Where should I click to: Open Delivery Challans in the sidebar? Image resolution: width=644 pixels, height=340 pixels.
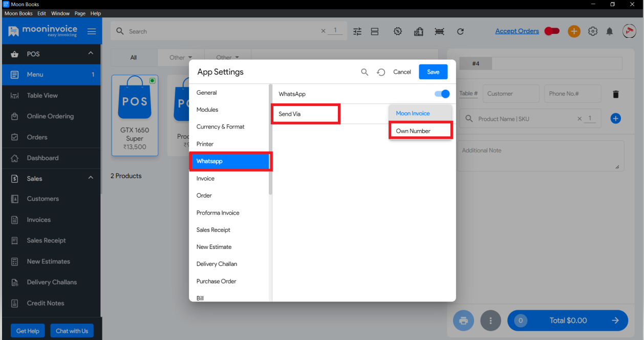click(x=51, y=282)
